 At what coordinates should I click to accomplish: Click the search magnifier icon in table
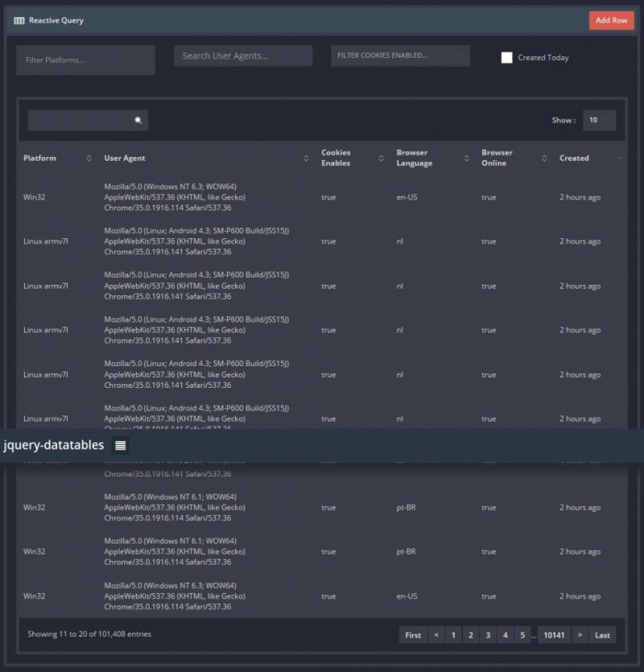point(138,121)
